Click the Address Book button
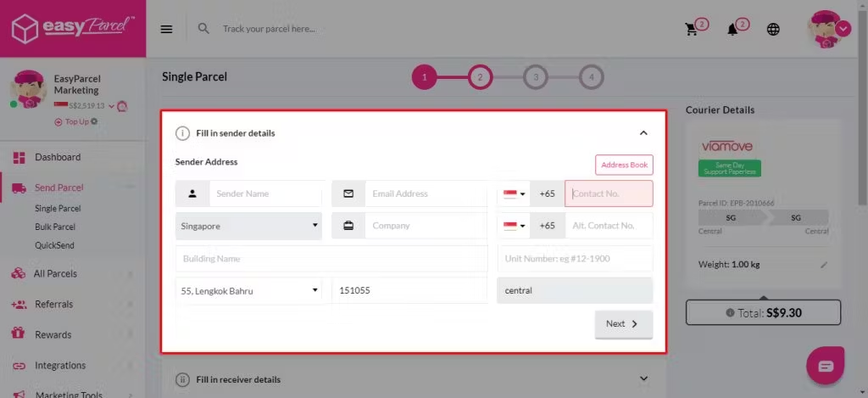 [x=624, y=165]
